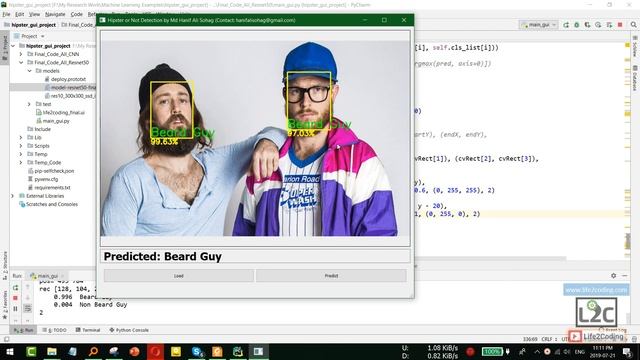Rerun main_gui from Run panel sidebar
640x360 pixels.
[x=16, y=288]
